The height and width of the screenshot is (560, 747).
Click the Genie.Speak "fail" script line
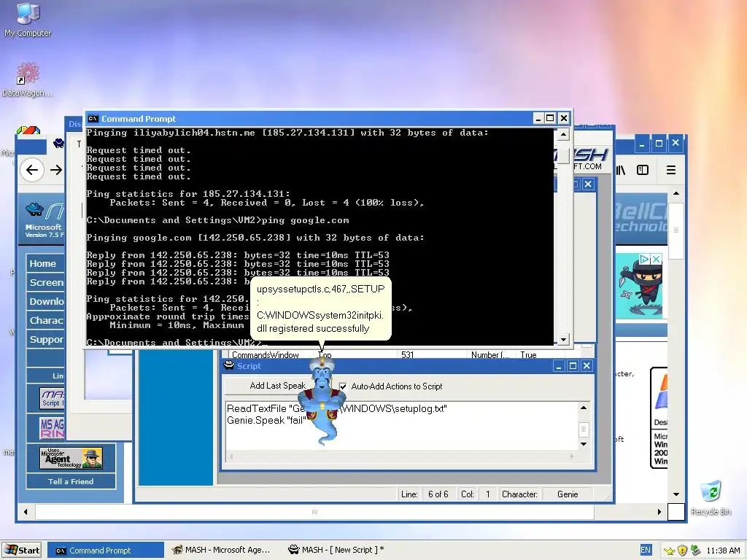pos(266,421)
